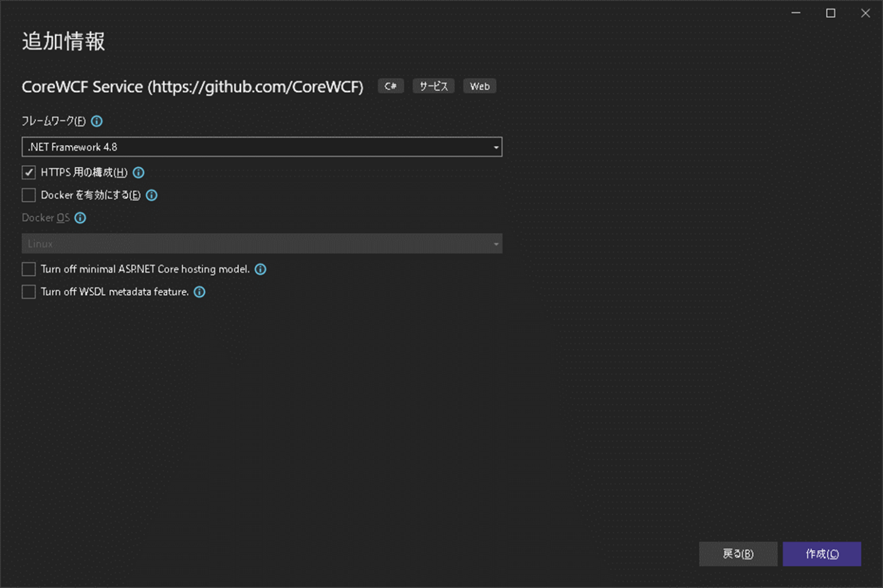This screenshot has width=883, height=588.
Task: Click the info icon beside Docker を有効にする
Action: tap(151, 195)
